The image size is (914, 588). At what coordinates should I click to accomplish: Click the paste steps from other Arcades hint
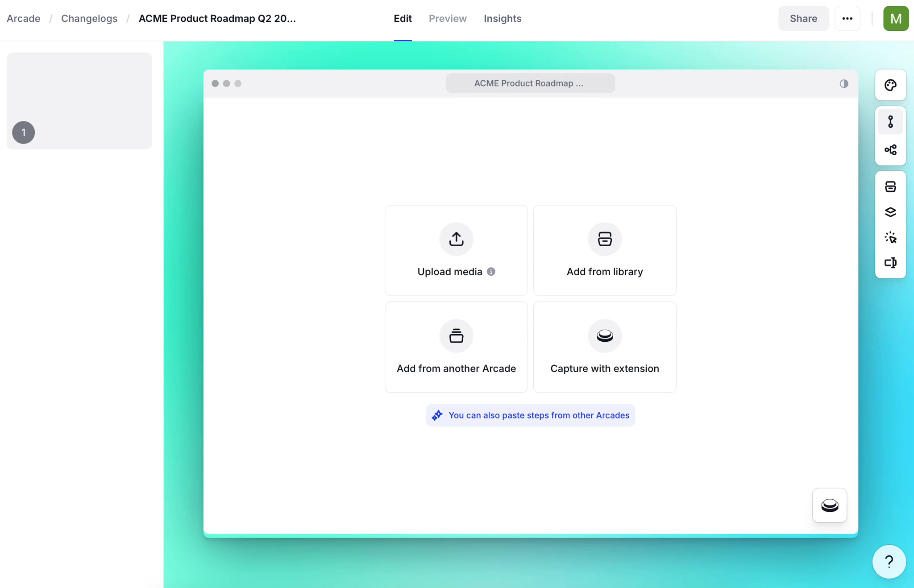pyautogui.click(x=530, y=415)
